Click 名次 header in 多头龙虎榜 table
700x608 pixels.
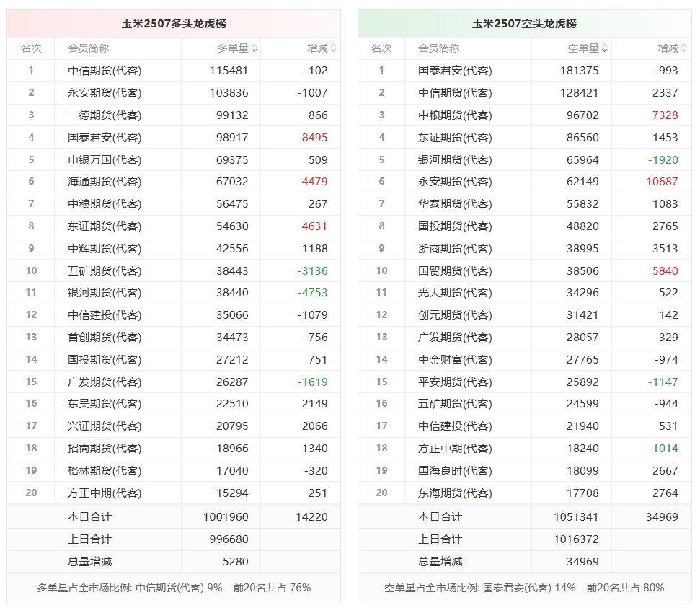[x=31, y=48]
